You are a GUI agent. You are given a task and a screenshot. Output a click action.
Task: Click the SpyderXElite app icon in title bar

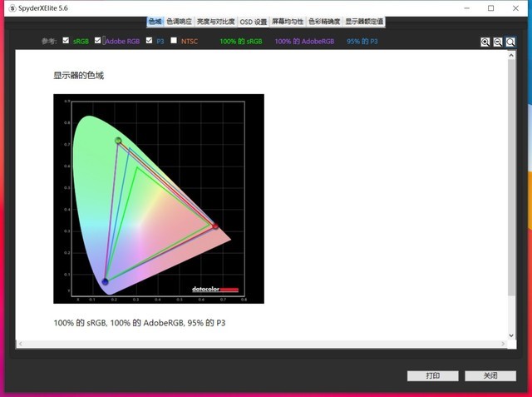point(12,8)
